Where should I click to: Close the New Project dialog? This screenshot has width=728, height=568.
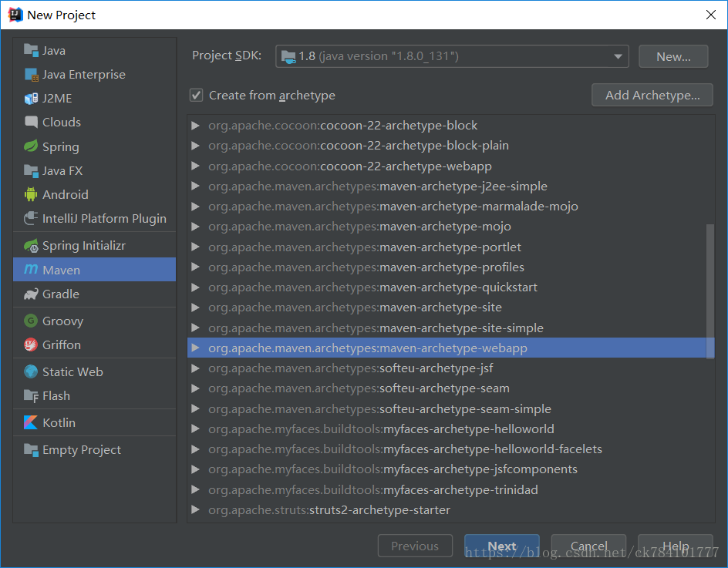coord(711,15)
